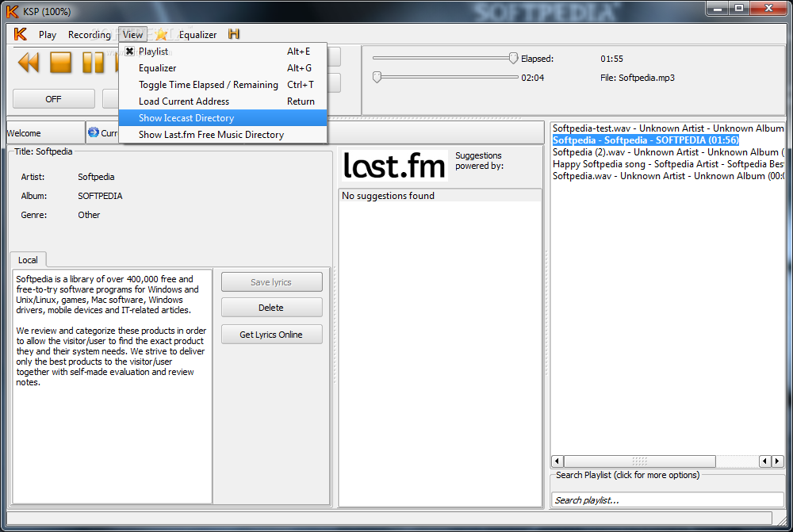Click the left arrow paired with the end arrow

point(765,461)
